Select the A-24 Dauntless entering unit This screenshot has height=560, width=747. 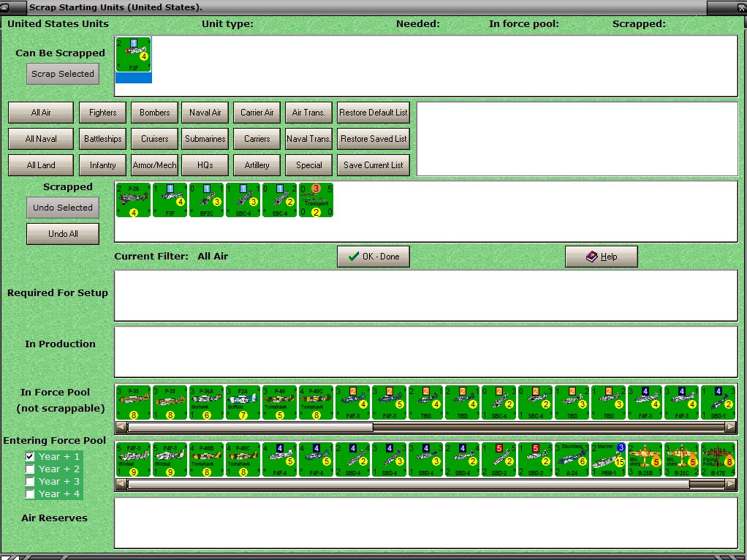point(572,459)
